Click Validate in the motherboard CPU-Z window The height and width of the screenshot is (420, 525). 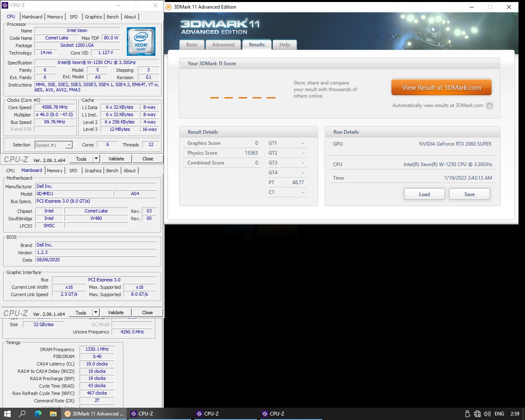[x=116, y=313]
